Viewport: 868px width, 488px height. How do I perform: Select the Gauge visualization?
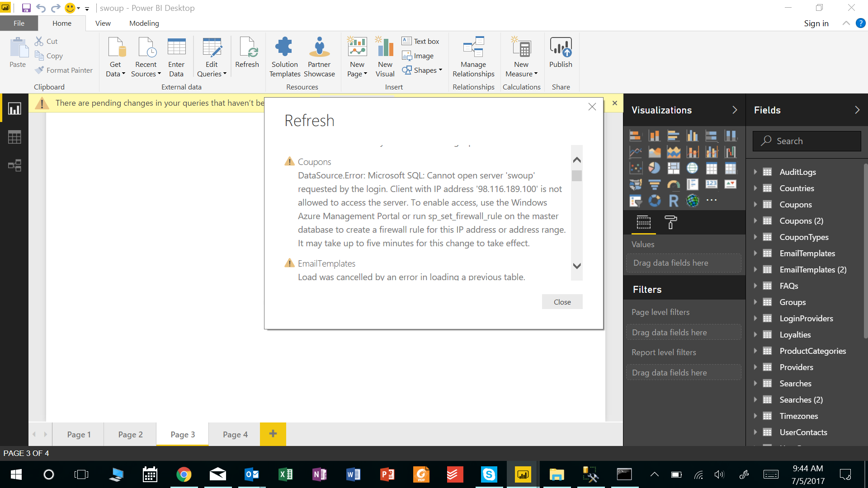[673, 184]
